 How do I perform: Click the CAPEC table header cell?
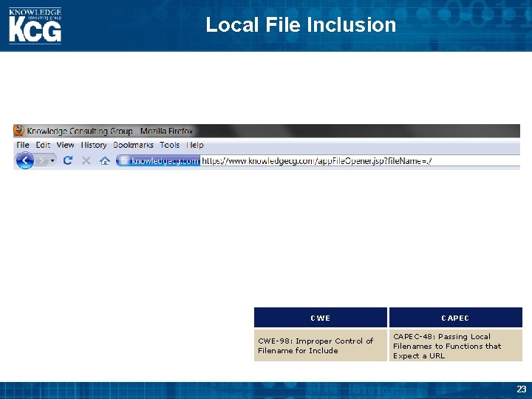coord(456,318)
